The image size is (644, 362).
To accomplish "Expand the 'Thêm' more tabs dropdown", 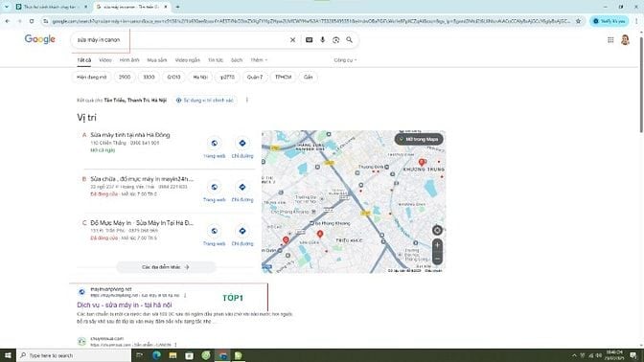I will click(x=259, y=60).
